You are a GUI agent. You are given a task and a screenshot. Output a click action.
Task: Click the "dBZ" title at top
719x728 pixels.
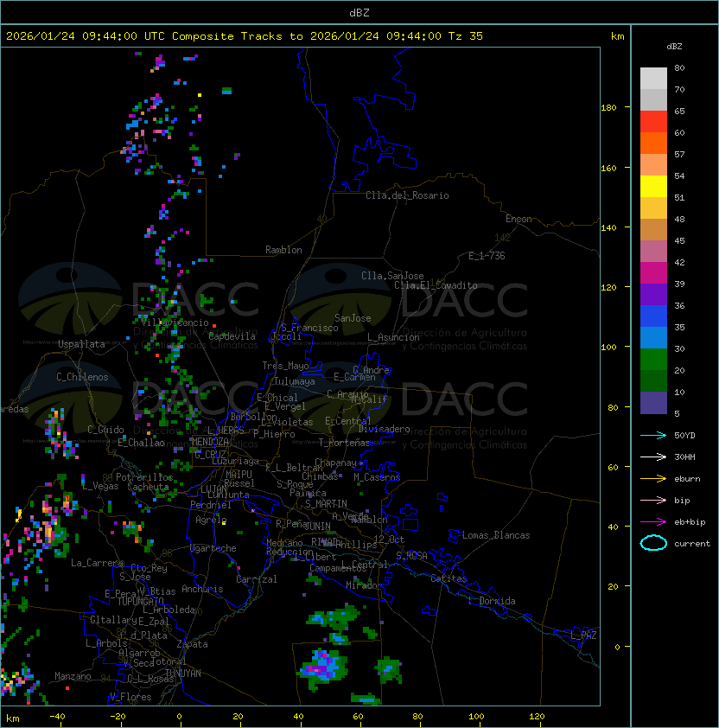(x=359, y=12)
